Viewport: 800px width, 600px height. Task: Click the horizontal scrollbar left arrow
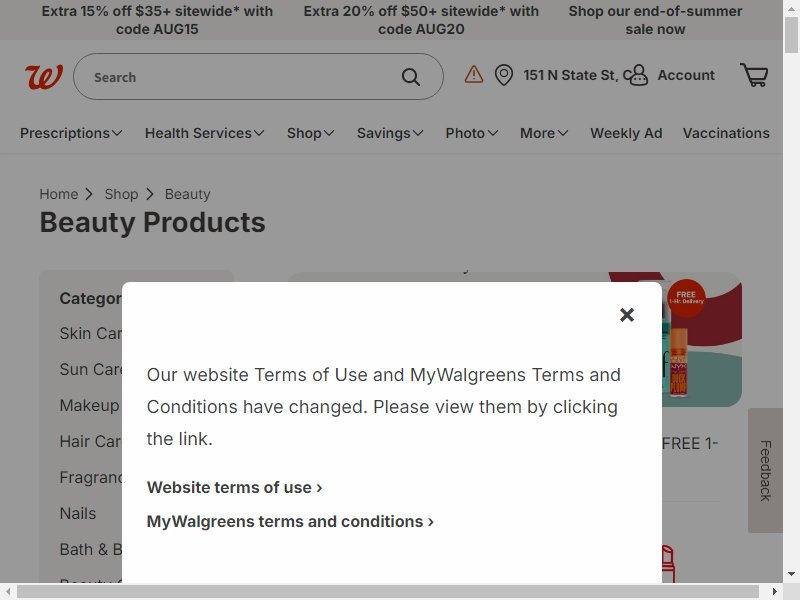coord(8,591)
